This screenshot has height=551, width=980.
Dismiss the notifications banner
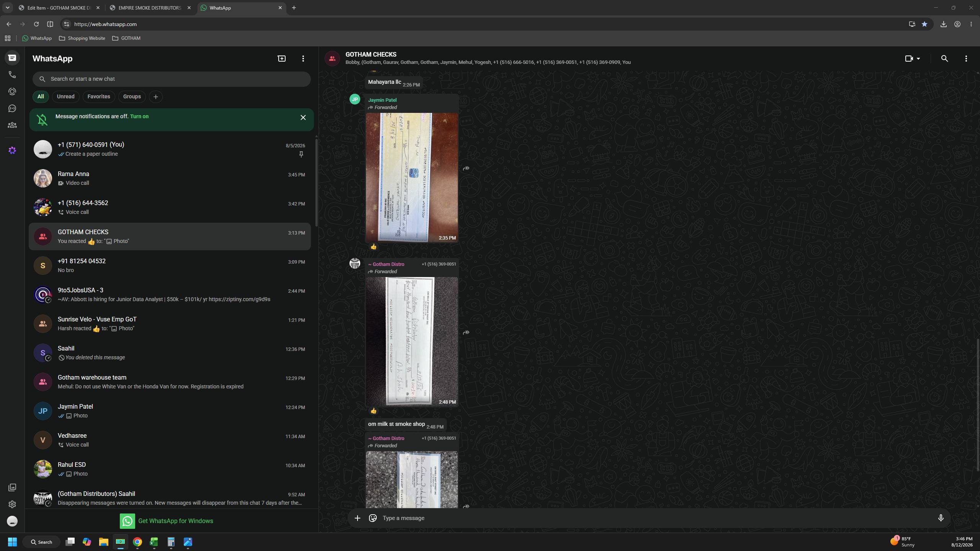[x=303, y=117]
